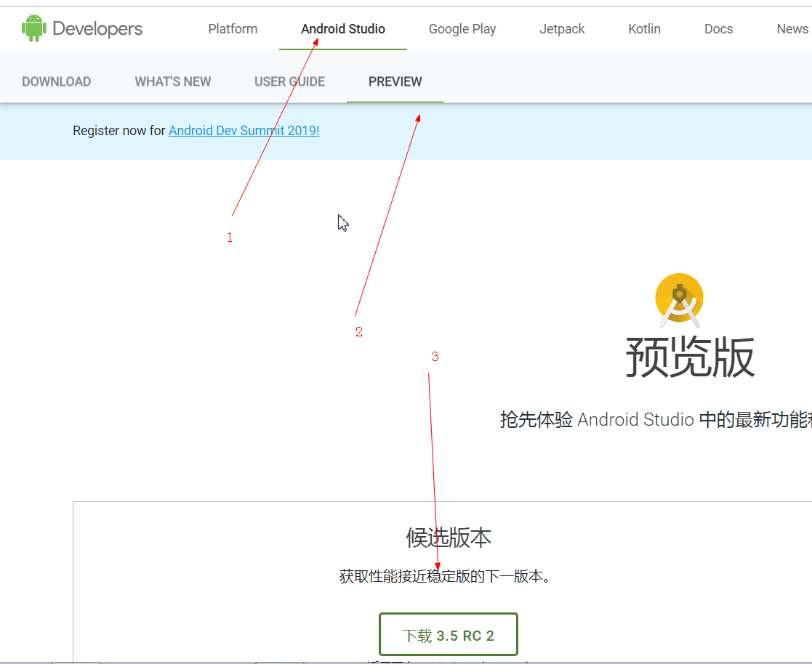Viewport: 812px width, 664px height.
Task: Click the 'Register now for' banner text
Action: pos(118,131)
